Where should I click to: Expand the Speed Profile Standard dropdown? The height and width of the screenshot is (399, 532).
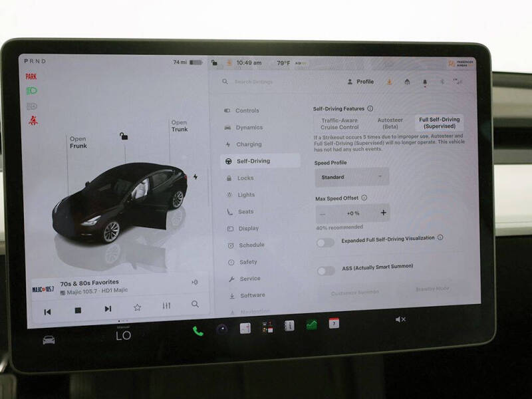pyautogui.click(x=352, y=177)
